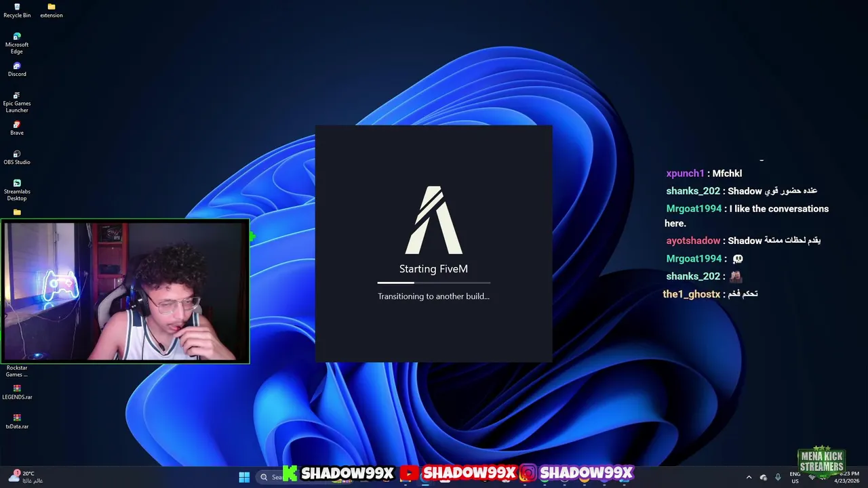The image size is (868, 488).
Task: Select the txData.rar archive file
Action: [x=17, y=422]
